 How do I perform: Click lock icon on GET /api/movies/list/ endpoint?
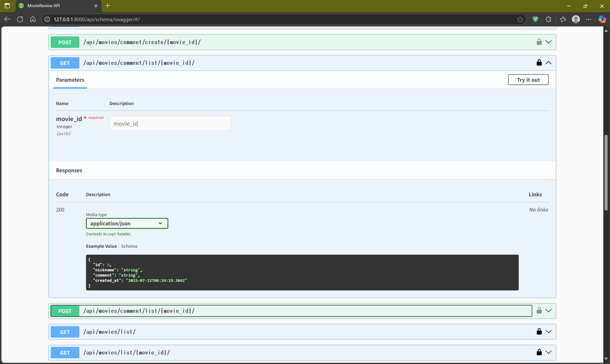point(539,332)
